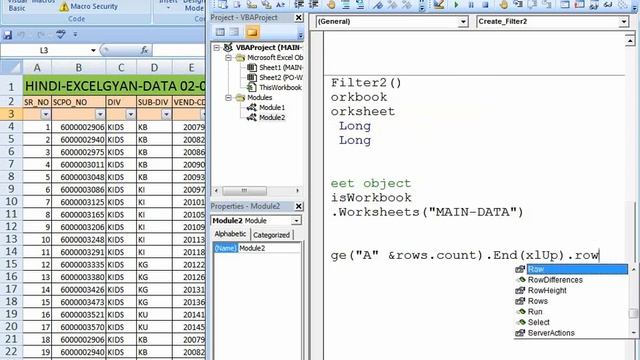Open the DIV column filter dropdown

pyautogui.click(x=131, y=115)
